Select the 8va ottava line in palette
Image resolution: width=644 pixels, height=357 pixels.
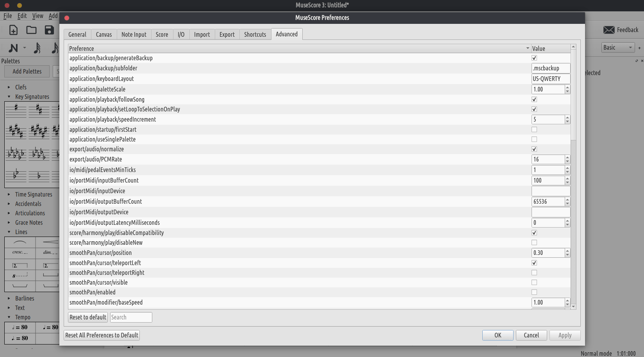click(20, 275)
